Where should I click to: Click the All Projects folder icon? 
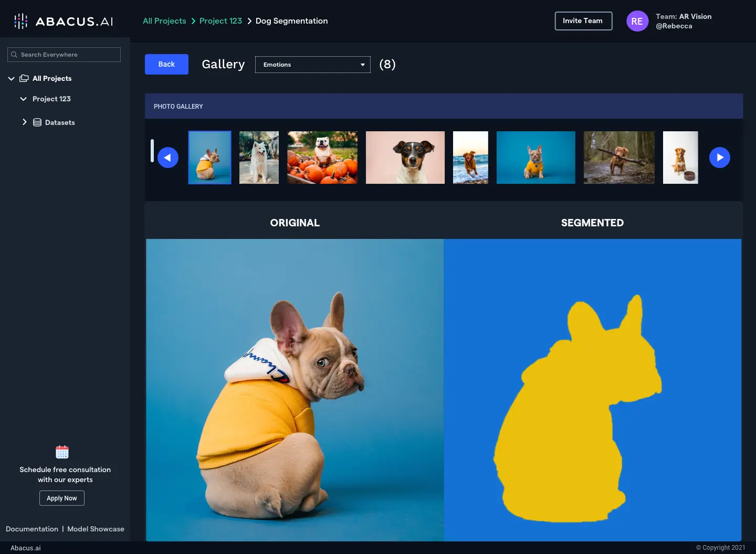24,78
